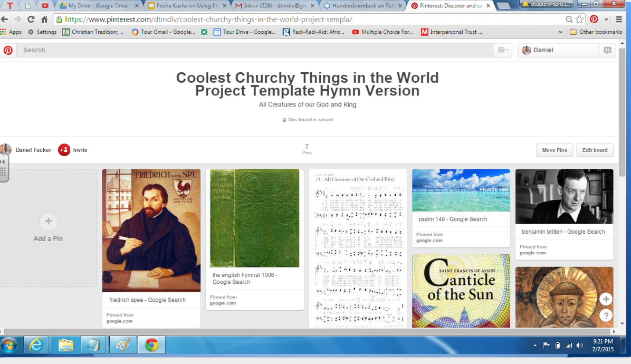Click the browser forward arrow
Image resolution: width=631 pixels, height=364 pixels.
coord(17,20)
